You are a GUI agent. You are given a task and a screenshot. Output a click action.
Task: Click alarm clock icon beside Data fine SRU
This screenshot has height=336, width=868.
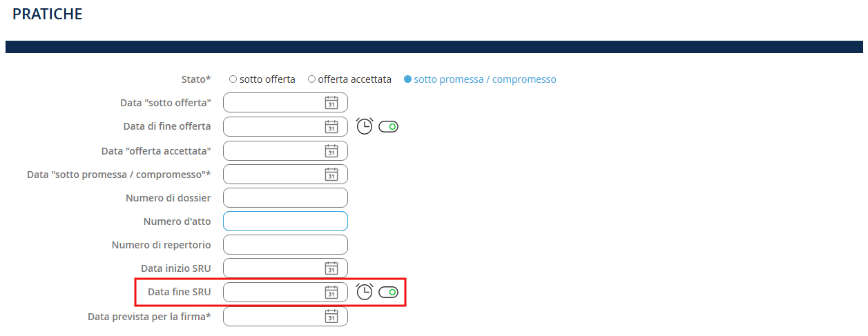coord(365,292)
